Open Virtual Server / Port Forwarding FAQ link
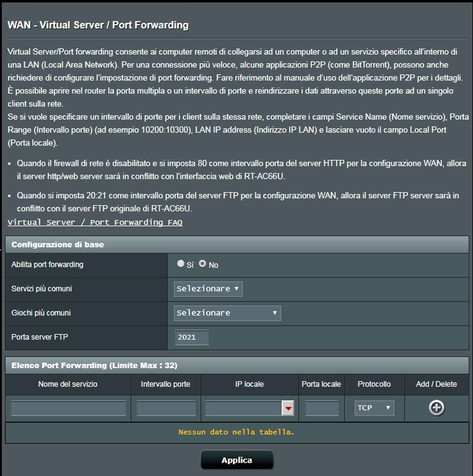Viewport: 473px width, 476px height. [95, 223]
